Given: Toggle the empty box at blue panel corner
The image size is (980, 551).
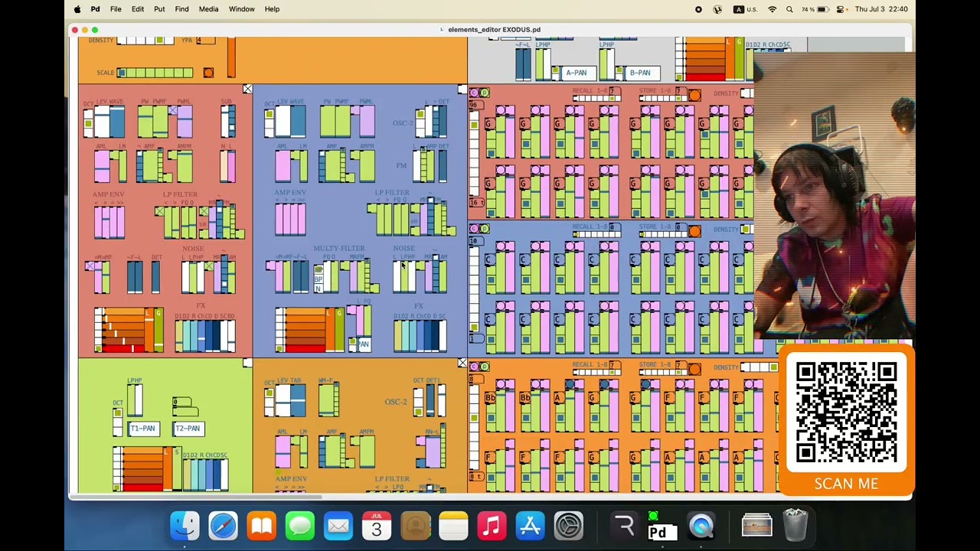Looking at the screenshot, I should [462, 90].
